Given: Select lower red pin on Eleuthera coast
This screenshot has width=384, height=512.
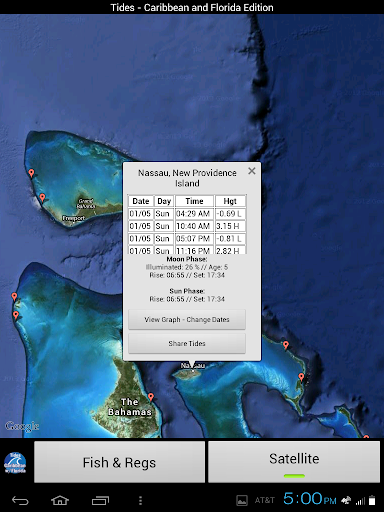Looking at the screenshot, I should [301, 377].
